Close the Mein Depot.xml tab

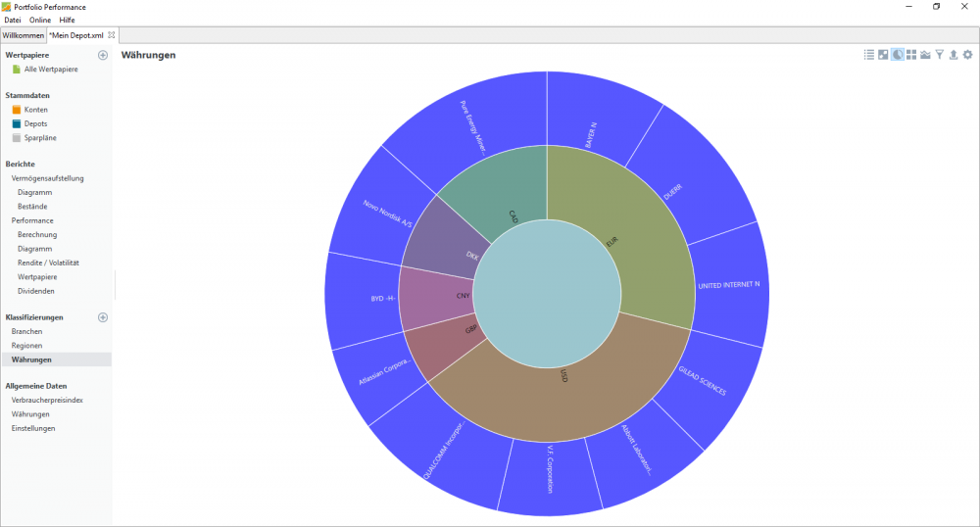[112, 35]
